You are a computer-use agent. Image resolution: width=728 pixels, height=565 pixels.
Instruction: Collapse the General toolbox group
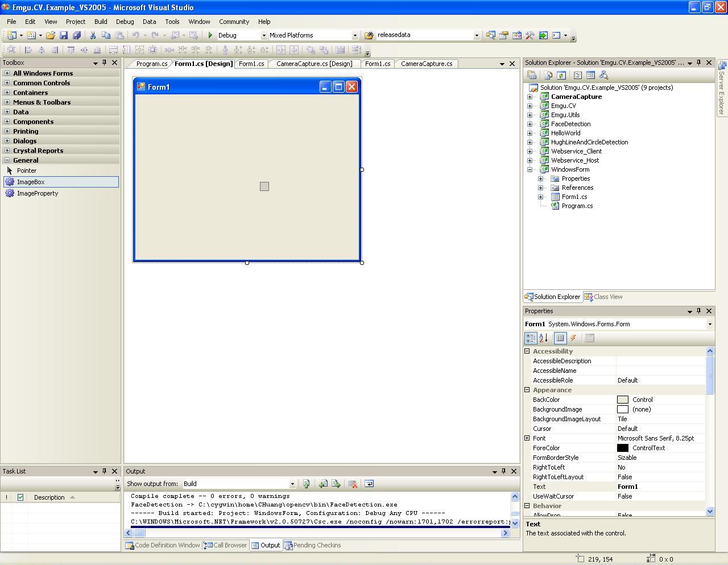tap(7, 160)
